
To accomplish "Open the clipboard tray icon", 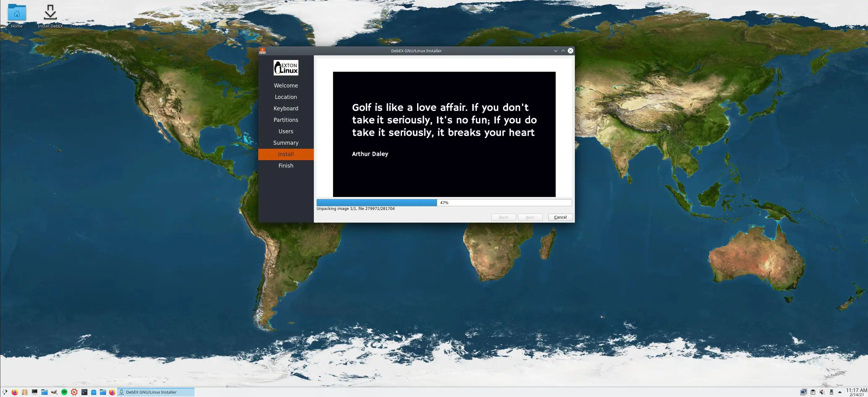I will 813,392.
